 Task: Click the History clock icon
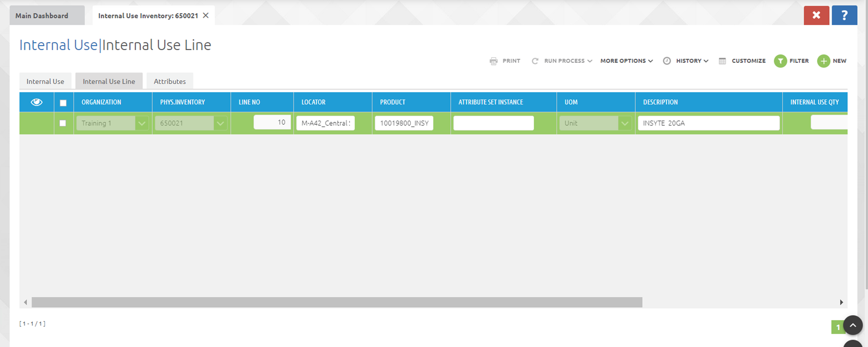[667, 61]
